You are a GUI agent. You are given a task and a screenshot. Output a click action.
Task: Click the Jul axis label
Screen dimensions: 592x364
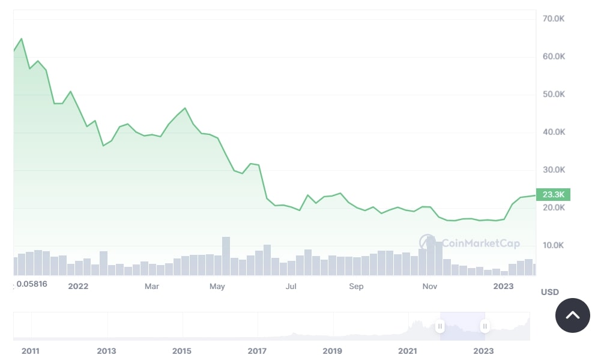click(x=291, y=287)
